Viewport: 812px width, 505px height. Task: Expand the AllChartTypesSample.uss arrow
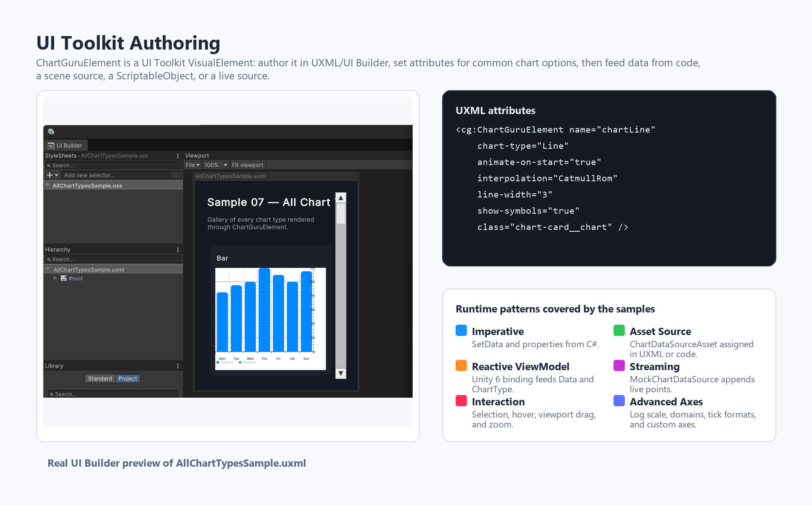[48, 185]
